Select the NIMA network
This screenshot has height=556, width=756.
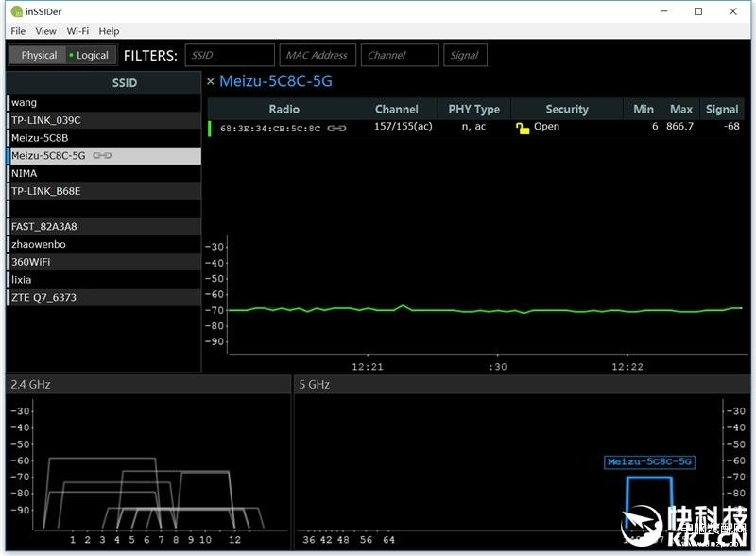tap(104, 173)
